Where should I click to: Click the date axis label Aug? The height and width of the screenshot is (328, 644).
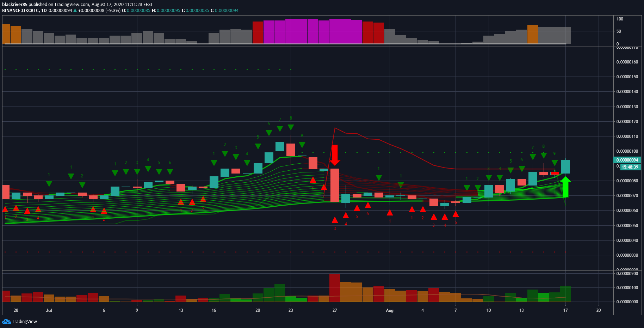click(x=390, y=310)
